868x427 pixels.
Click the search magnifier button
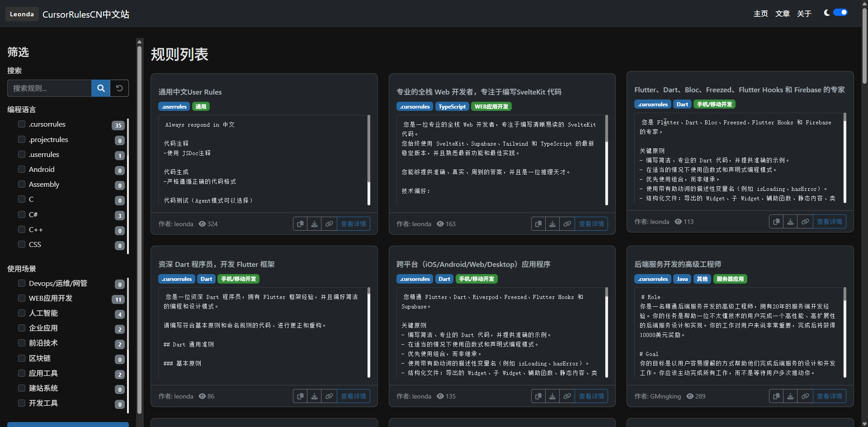pyautogui.click(x=101, y=88)
